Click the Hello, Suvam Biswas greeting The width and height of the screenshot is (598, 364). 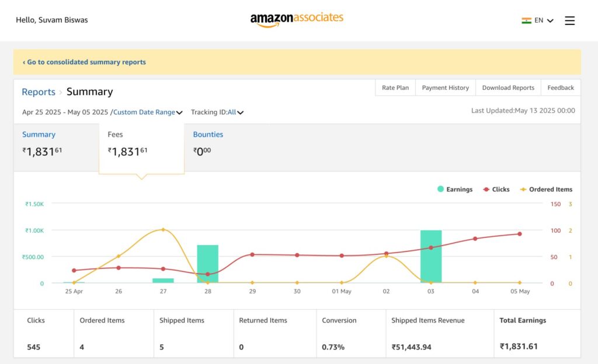click(x=52, y=20)
